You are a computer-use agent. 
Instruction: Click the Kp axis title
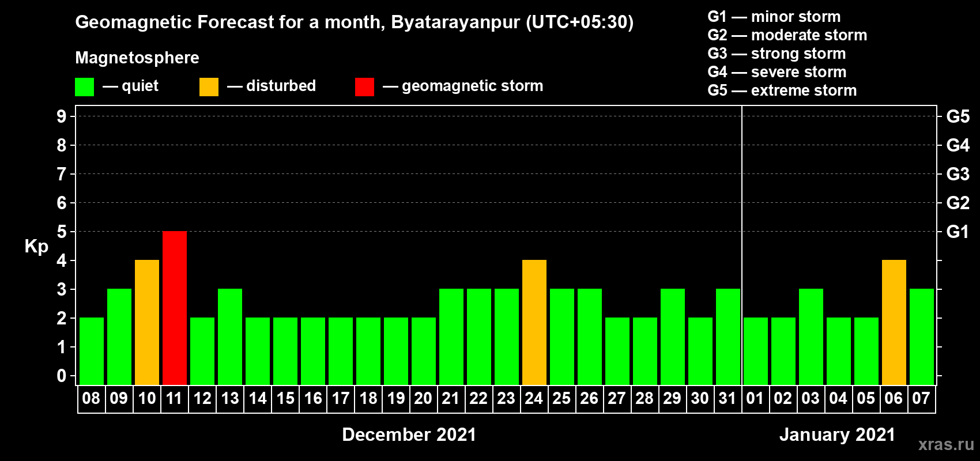36,247
